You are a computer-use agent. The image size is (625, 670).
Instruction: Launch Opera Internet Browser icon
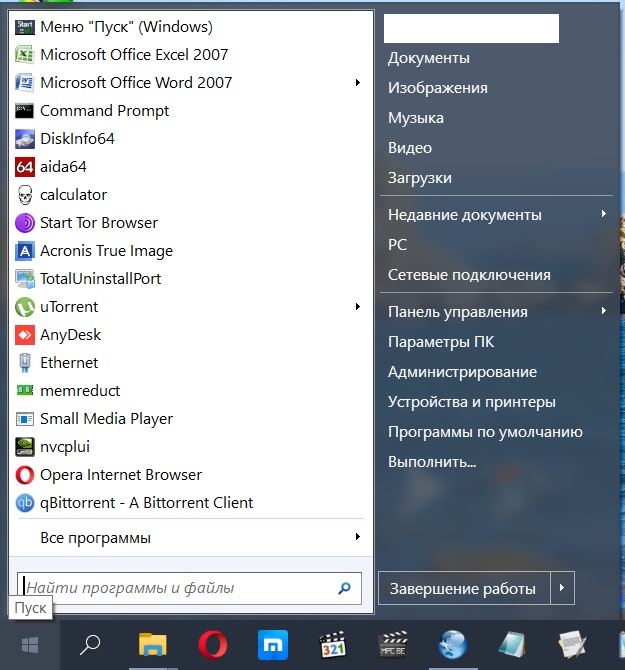pos(25,475)
